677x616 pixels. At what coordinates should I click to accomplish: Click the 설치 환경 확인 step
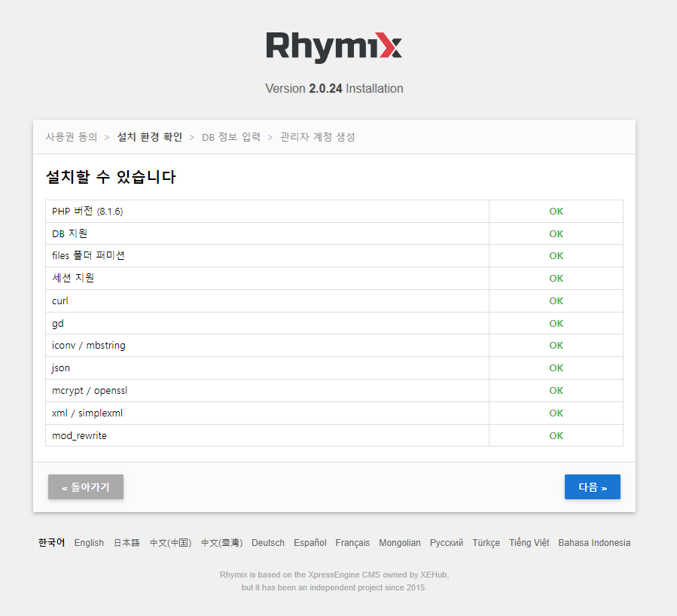coord(150,137)
